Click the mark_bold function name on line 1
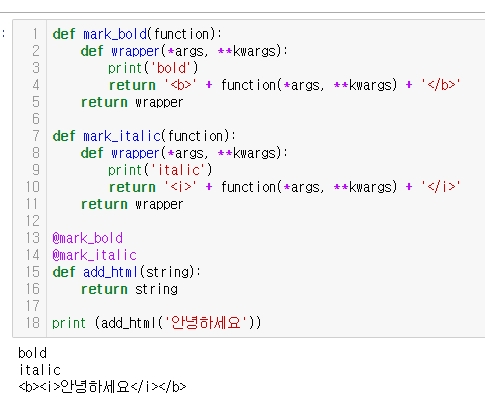 (x=115, y=34)
